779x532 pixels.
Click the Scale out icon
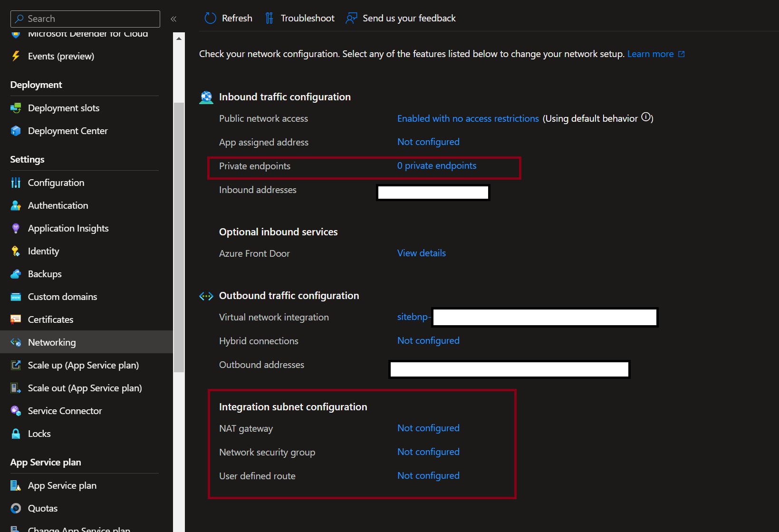point(16,388)
